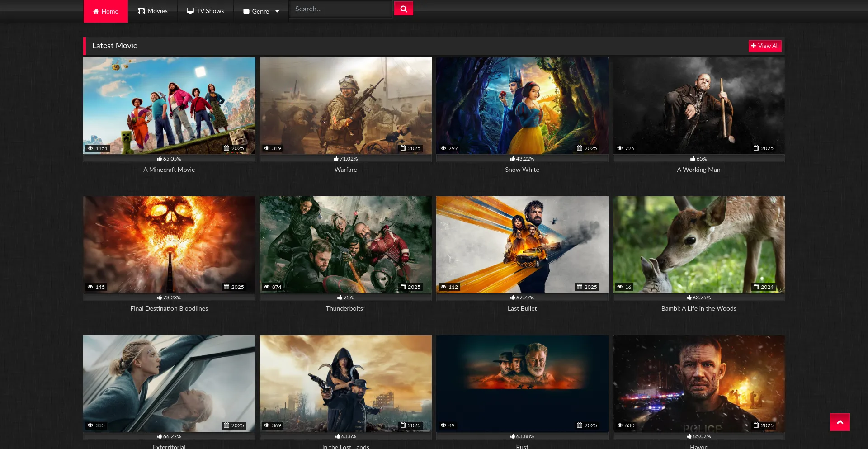Click the thumbs-up icon under A Minecraft Movie
The width and height of the screenshot is (868, 449).
159,159
